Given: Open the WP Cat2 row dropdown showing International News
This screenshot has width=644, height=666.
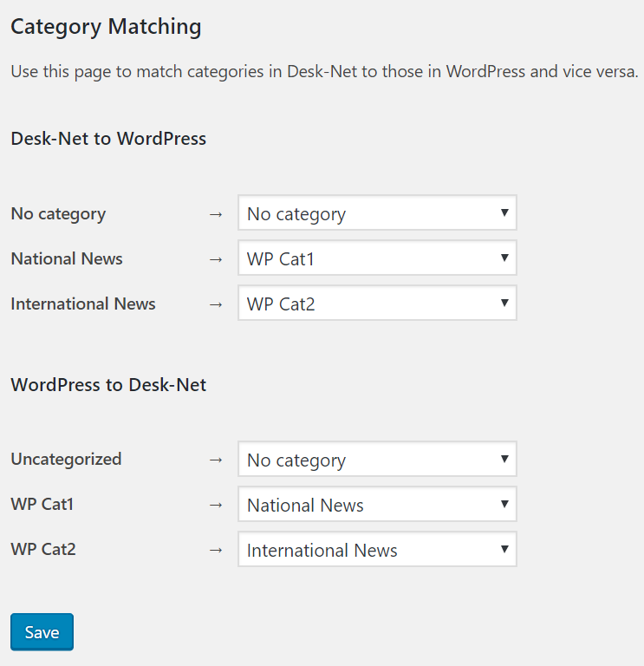Looking at the screenshot, I should click(377, 549).
